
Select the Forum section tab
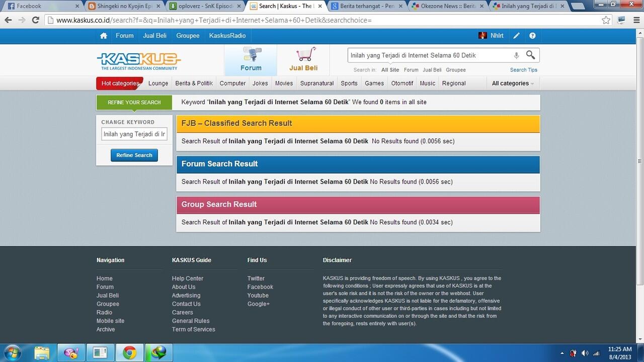(251, 60)
